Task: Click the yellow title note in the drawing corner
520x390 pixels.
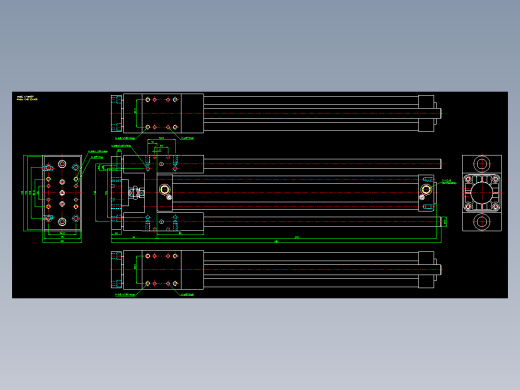Action: [x=27, y=98]
